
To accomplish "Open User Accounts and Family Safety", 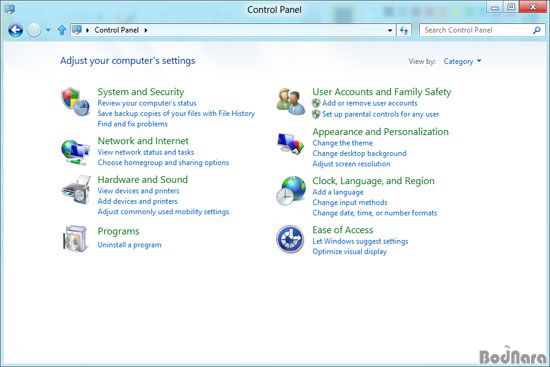I will (x=382, y=92).
